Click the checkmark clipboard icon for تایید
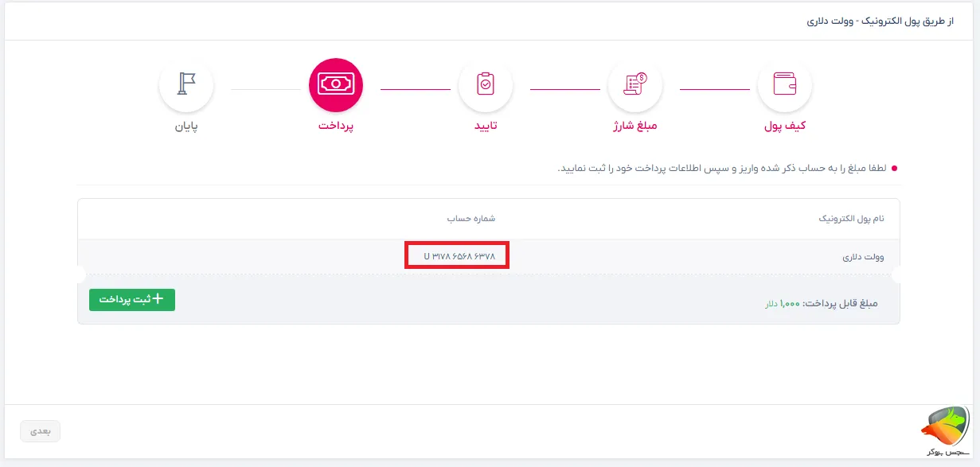Viewport: 980px width, 467px height. coord(486,84)
